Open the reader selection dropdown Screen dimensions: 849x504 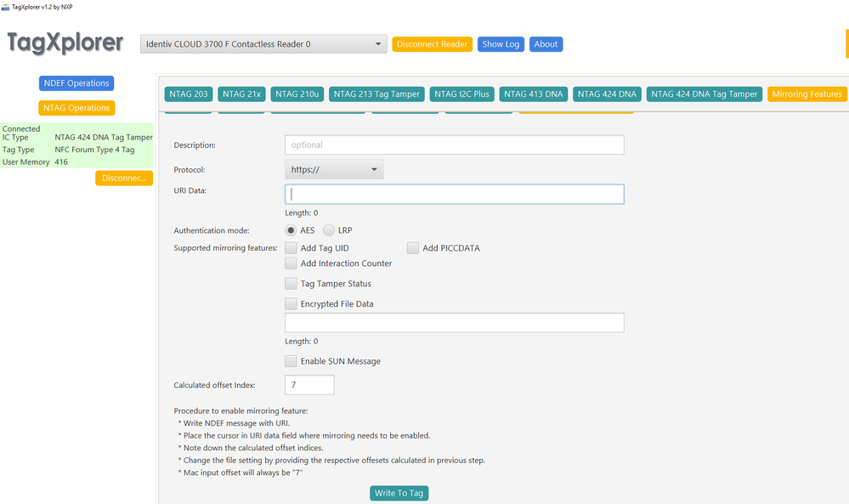pos(263,44)
